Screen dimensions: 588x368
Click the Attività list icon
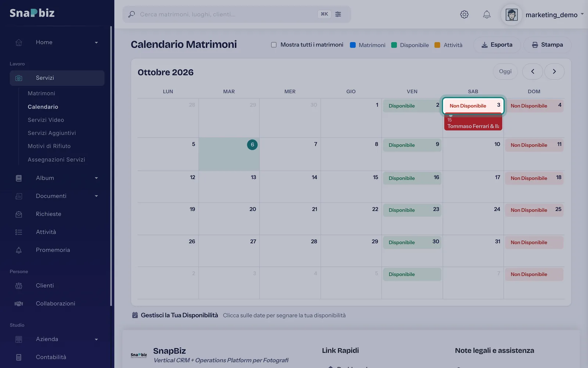pyautogui.click(x=19, y=232)
